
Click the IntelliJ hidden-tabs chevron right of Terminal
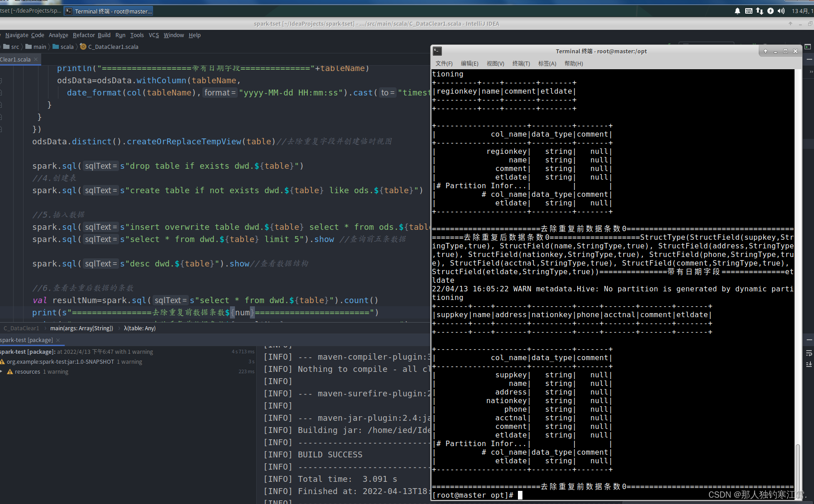(x=811, y=71)
